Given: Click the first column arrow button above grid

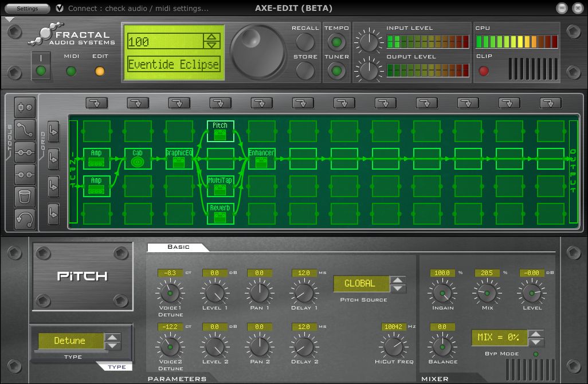Looking at the screenshot, I should (97, 103).
